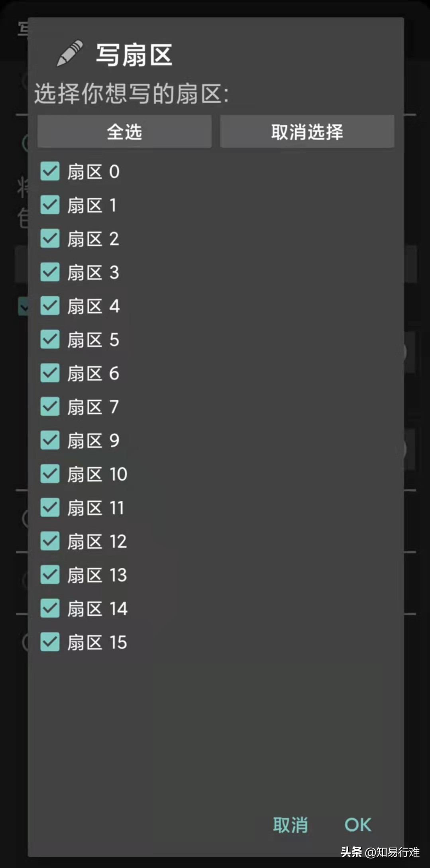Toggle the 扇区 15 checkbox
The image size is (430, 868).
point(50,642)
